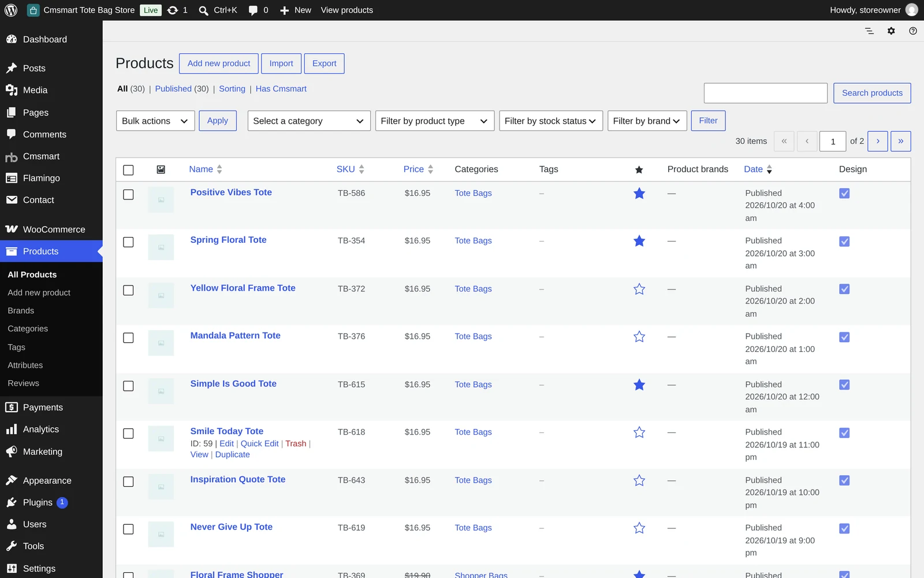Toggle featured star for Smile Today Tote
The width and height of the screenshot is (924, 578).
tap(639, 432)
